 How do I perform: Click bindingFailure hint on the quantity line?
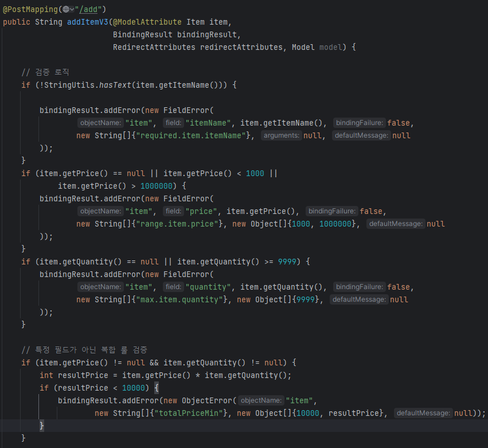tap(360, 287)
